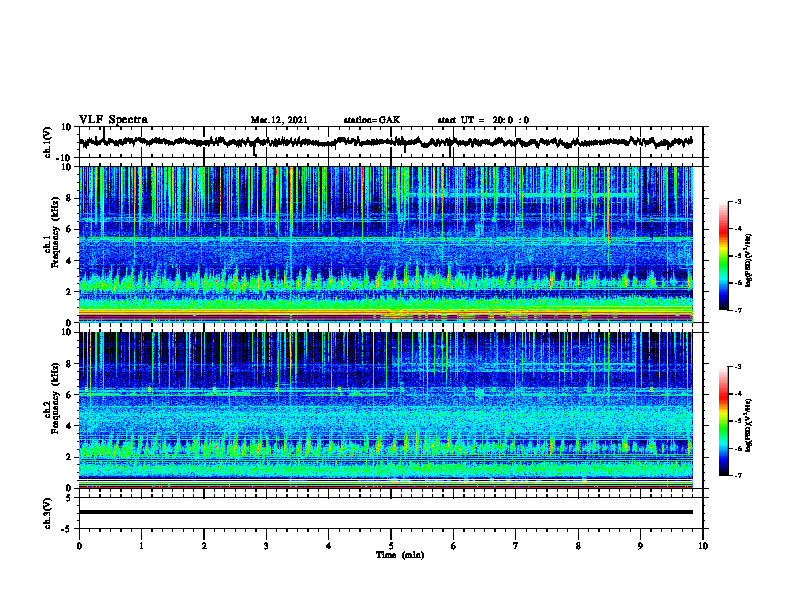
Task: Click the time axis tick label "0"
Action: point(79,546)
